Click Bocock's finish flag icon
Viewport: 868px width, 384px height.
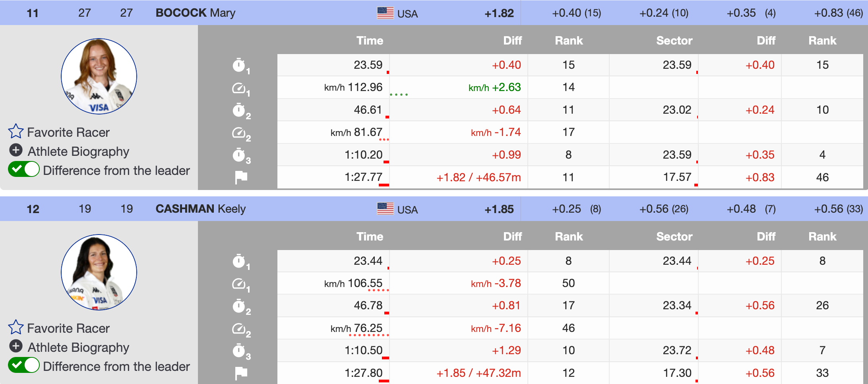(241, 177)
